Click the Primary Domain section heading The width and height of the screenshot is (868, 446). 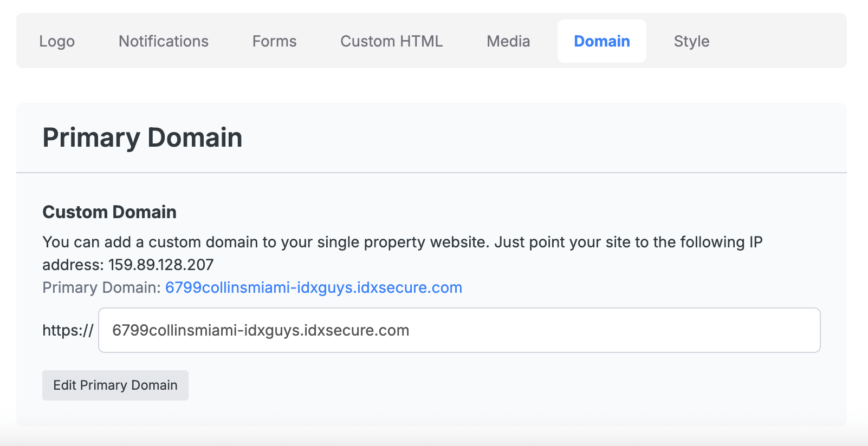click(x=142, y=137)
